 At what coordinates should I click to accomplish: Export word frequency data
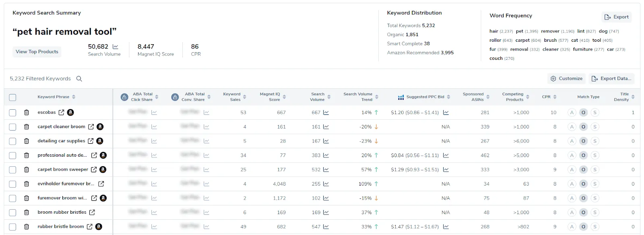pos(617,17)
